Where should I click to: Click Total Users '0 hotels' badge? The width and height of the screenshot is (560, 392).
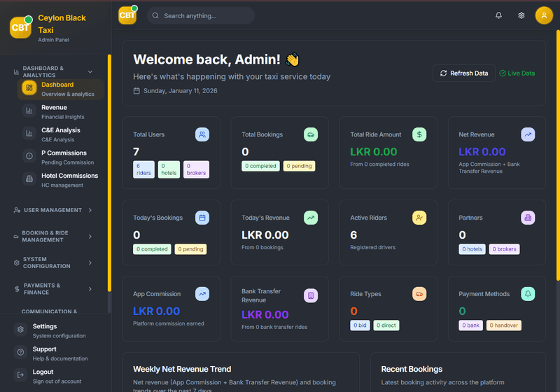tap(169, 169)
